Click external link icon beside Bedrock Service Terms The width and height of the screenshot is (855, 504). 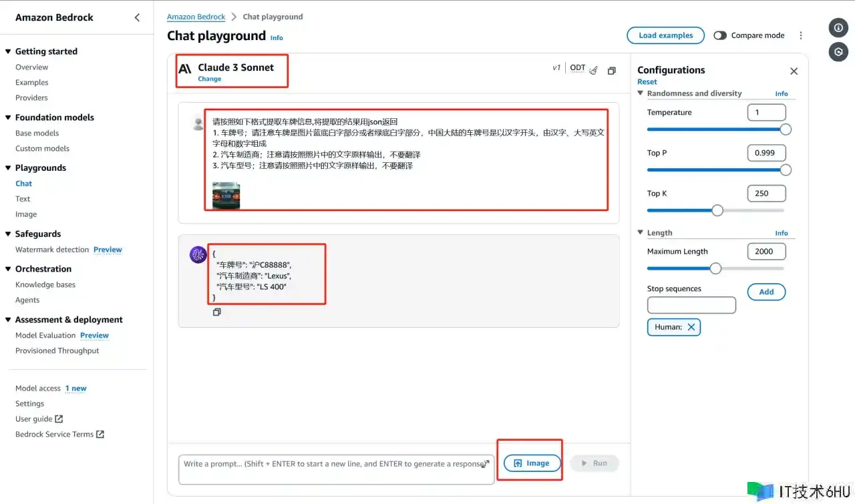(100, 434)
